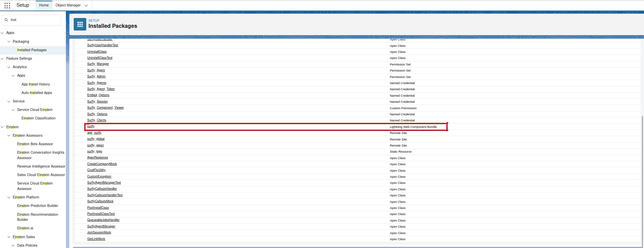Viewport: 644px width, 248px height.
Task: Open the PostInstallClass link
Action: [98, 208]
